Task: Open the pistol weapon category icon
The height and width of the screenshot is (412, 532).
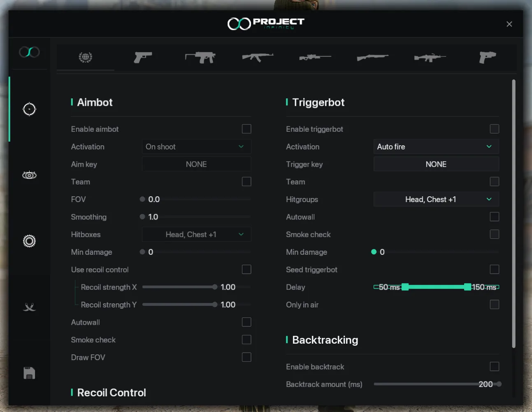Action: tap(143, 57)
